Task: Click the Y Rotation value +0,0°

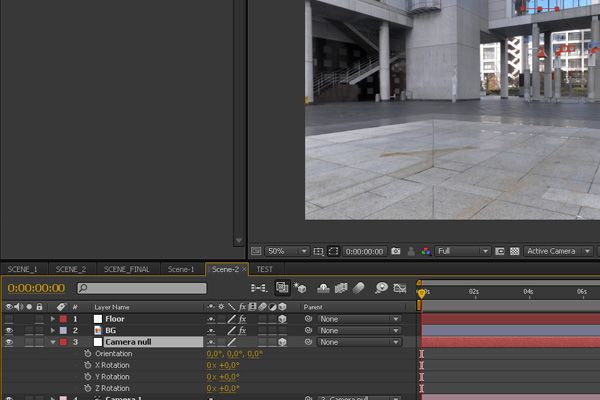Action: point(229,377)
